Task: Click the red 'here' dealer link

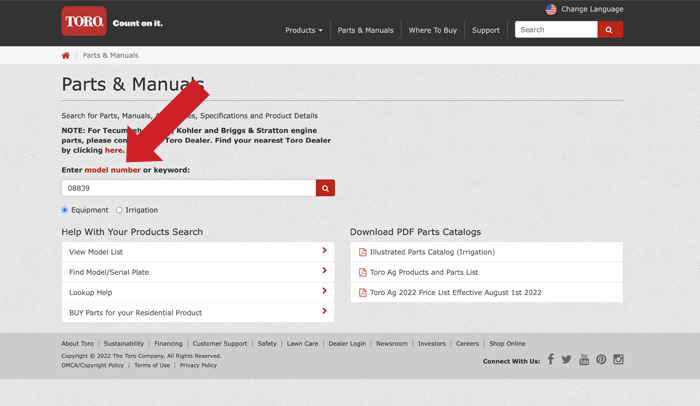Action: click(113, 150)
